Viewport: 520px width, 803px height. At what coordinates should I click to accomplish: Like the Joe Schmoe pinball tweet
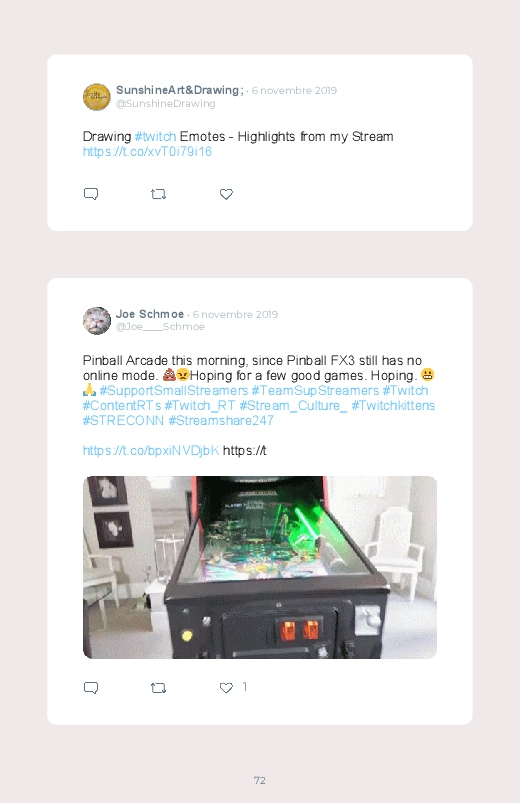point(226,687)
